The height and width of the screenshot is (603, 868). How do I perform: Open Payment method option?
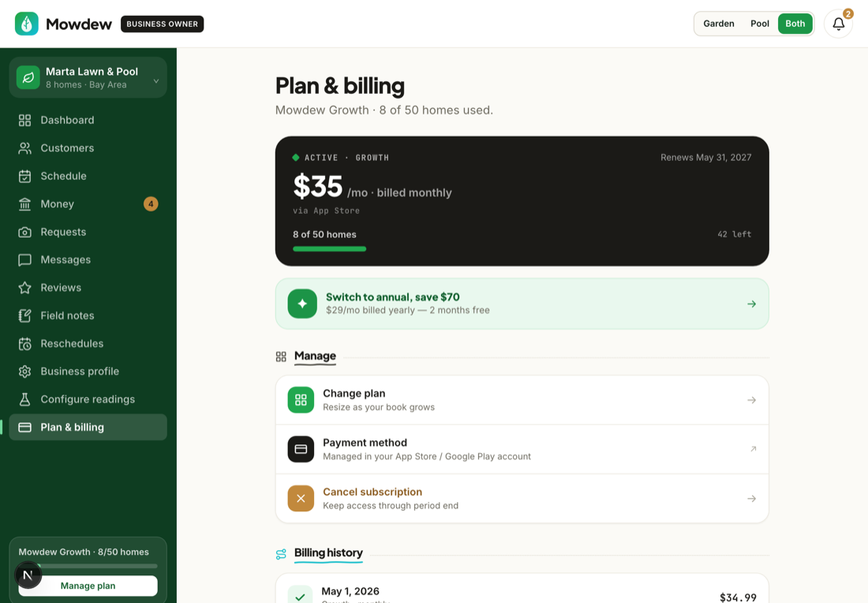tap(522, 449)
